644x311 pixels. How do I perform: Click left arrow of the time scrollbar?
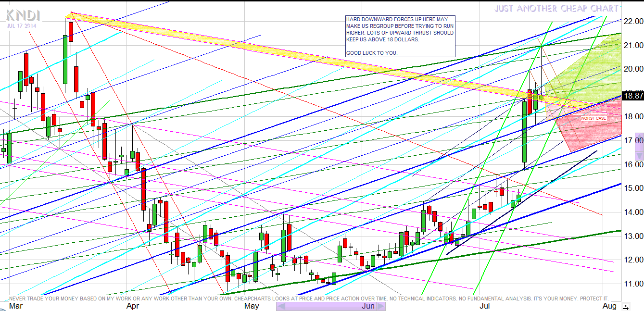(x=281, y=306)
